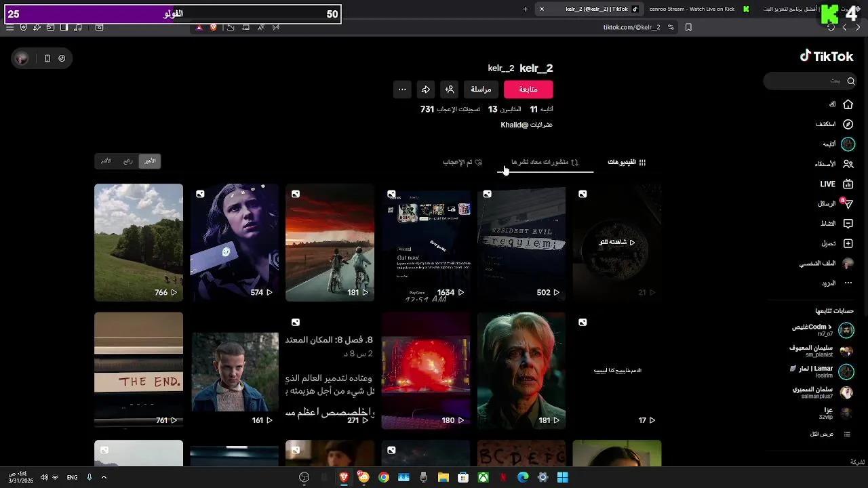This screenshot has height=488, width=868.
Task: Open the Arabic text video with 271 views
Action: tap(330, 370)
